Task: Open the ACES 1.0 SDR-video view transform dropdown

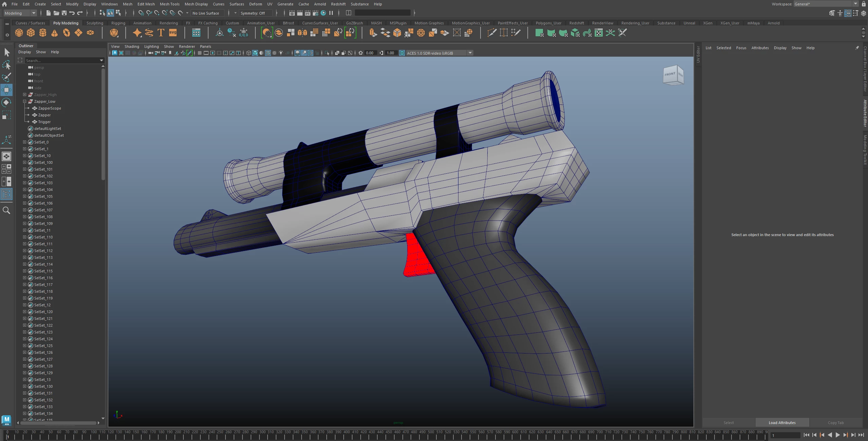Action: click(470, 53)
